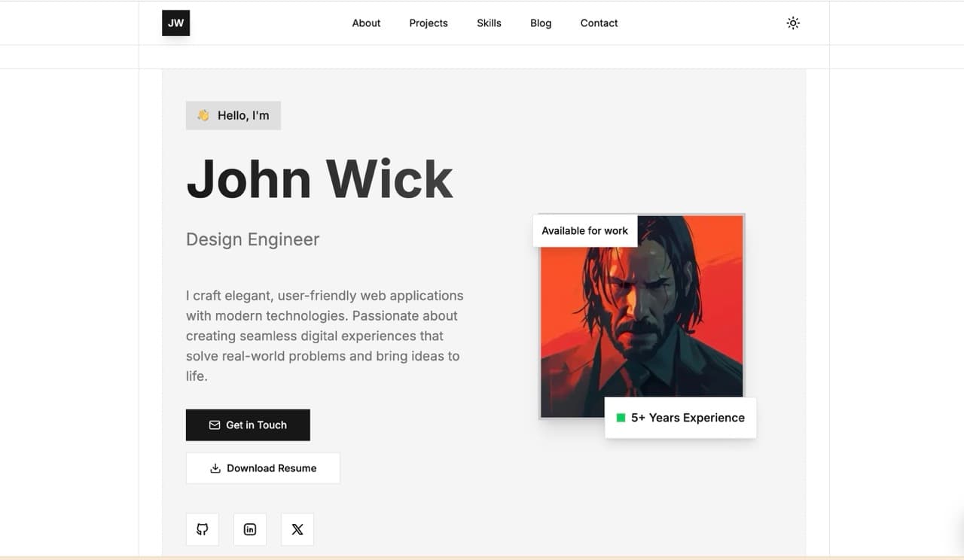Open the X (Twitter) profile icon
964x560 pixels.
297,529
